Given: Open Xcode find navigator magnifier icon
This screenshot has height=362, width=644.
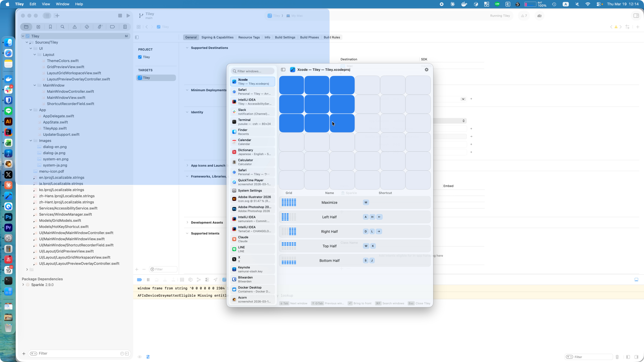Looking at the screenshot, I should tap(63, 27).
